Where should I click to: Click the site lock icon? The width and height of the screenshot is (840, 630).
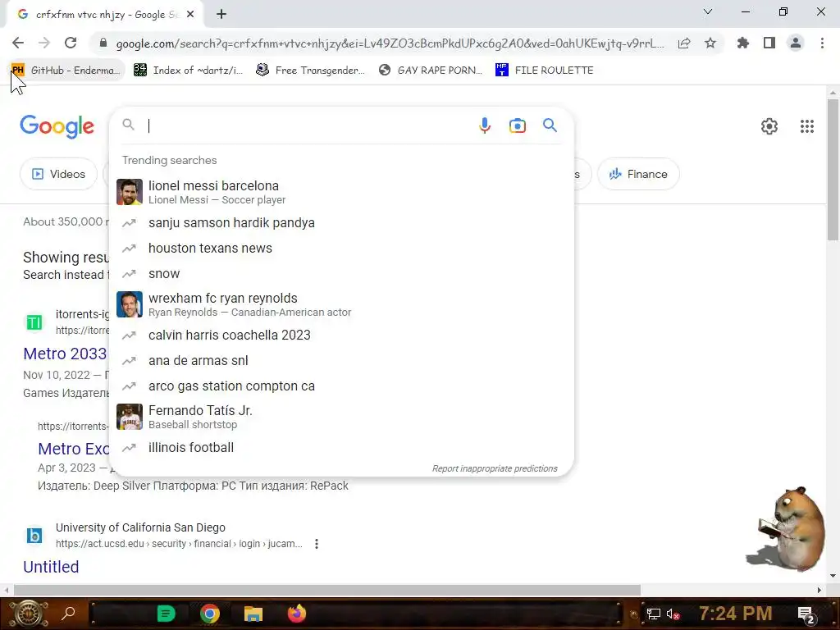[103, 43]
